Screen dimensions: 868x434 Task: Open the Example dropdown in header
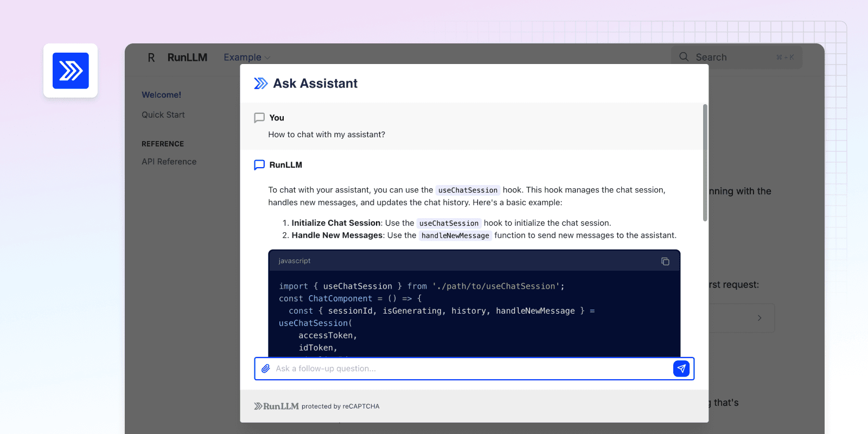point(247,58)
